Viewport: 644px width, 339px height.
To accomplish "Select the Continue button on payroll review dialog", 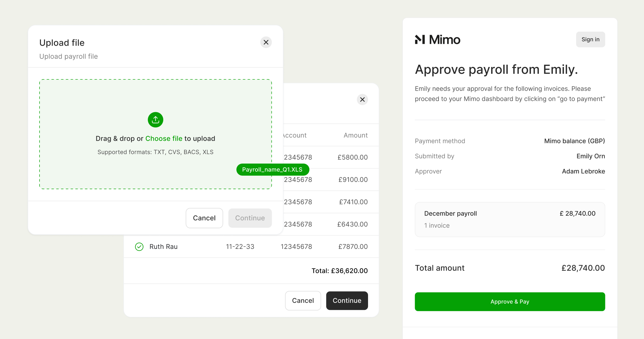I will point(347,300).
